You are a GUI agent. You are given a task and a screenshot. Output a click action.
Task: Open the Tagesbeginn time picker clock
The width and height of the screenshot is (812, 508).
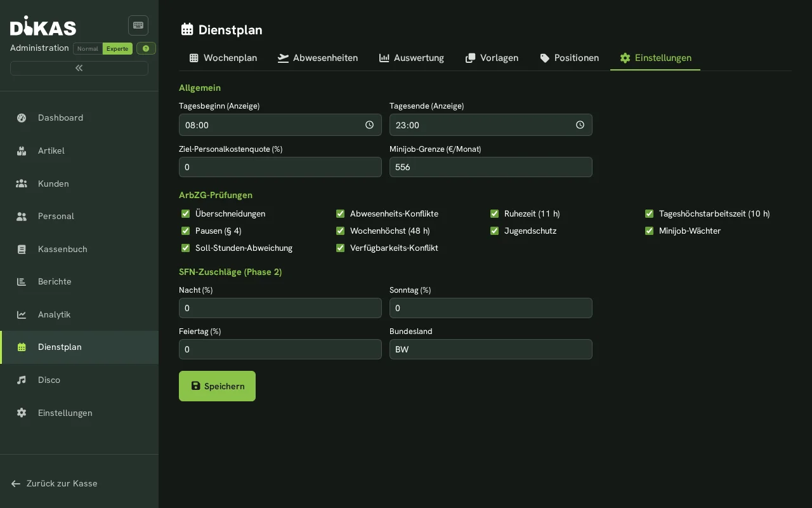click(x=370, y=125)
